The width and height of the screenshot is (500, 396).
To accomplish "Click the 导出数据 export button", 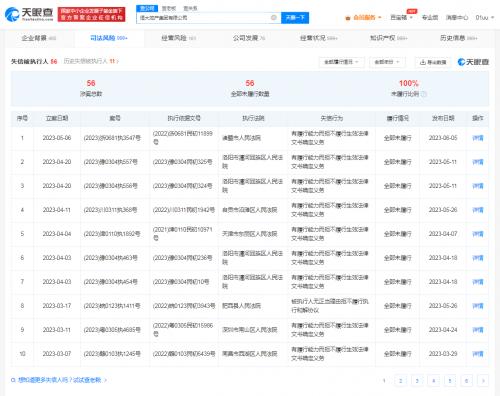I will click(433, 62).
